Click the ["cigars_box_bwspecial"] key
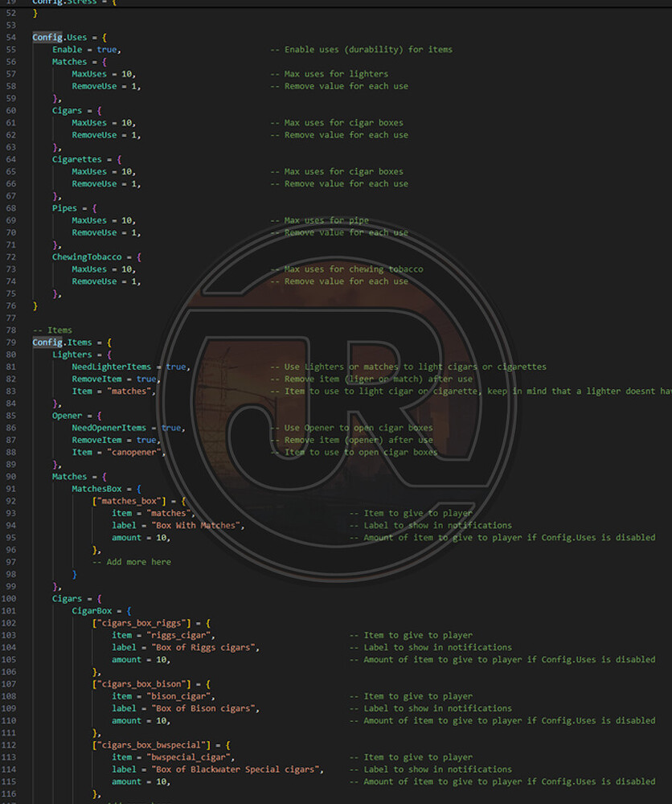Image resolution: width=672 pixels, height=804 pixels. [x=151, y=745]
